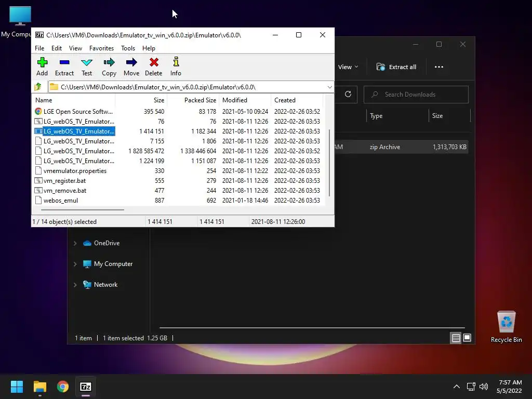Click Extract all in File Explorer
The image size is (532, 399).
396,67
